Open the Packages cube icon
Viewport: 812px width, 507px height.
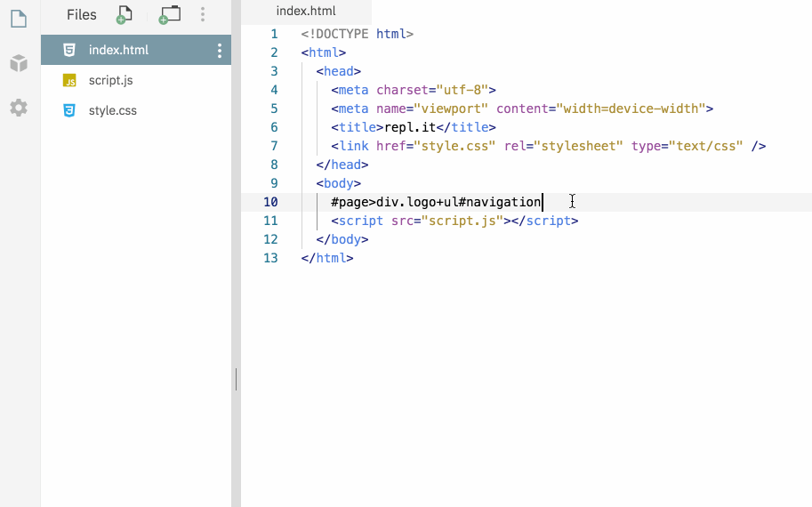pos(19,63)
